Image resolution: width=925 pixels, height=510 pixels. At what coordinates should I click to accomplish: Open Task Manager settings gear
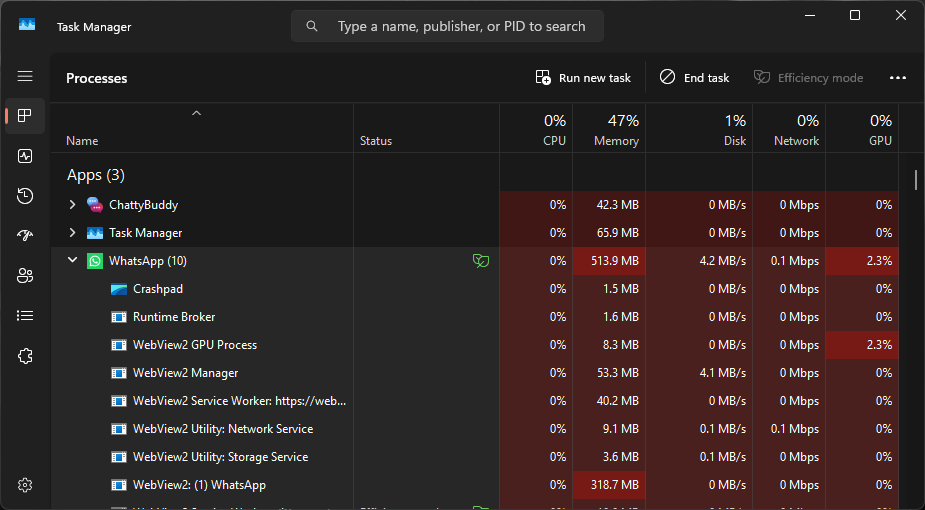(25, 485)
